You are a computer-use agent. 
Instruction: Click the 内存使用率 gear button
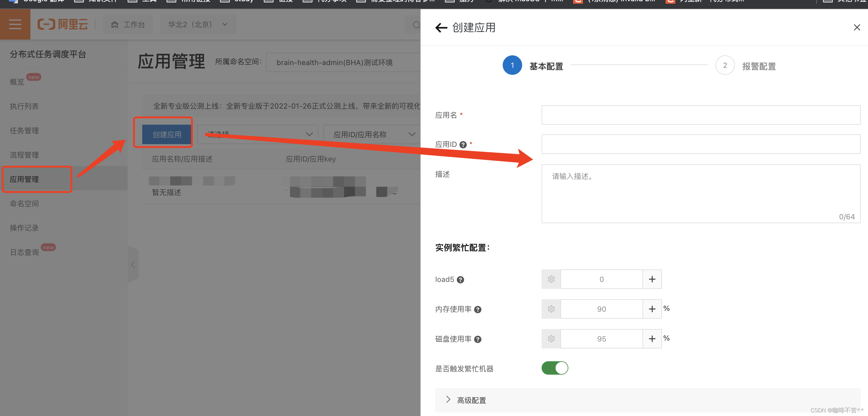click(x=551, y=309)
